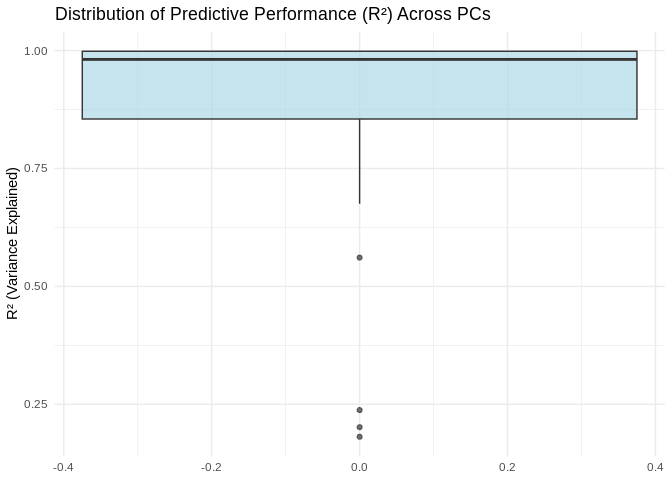Click the y-axis label "R² (Variance Explained)"
Image resolution: width=672 pixels, height=480 pixels.
(x=14, y=243)
